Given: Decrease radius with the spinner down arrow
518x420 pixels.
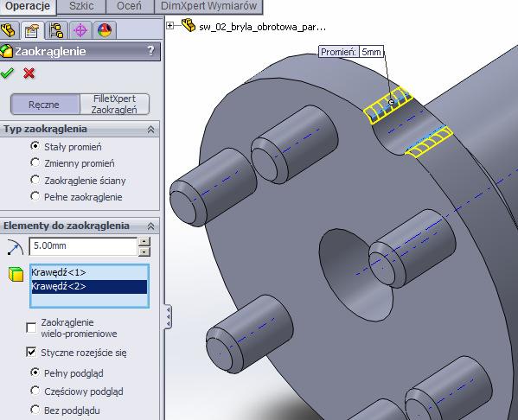Looking at the screenshot, I should click(144, 251).
